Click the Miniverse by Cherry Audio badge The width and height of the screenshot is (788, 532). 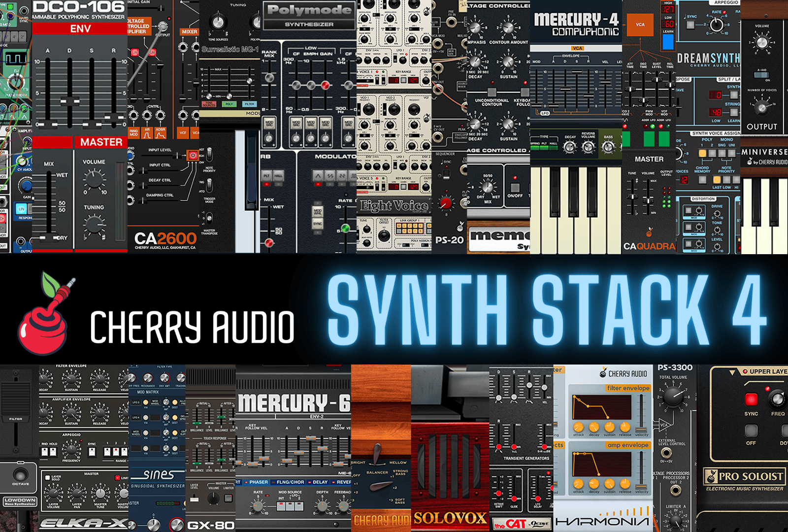pos(764,157)
